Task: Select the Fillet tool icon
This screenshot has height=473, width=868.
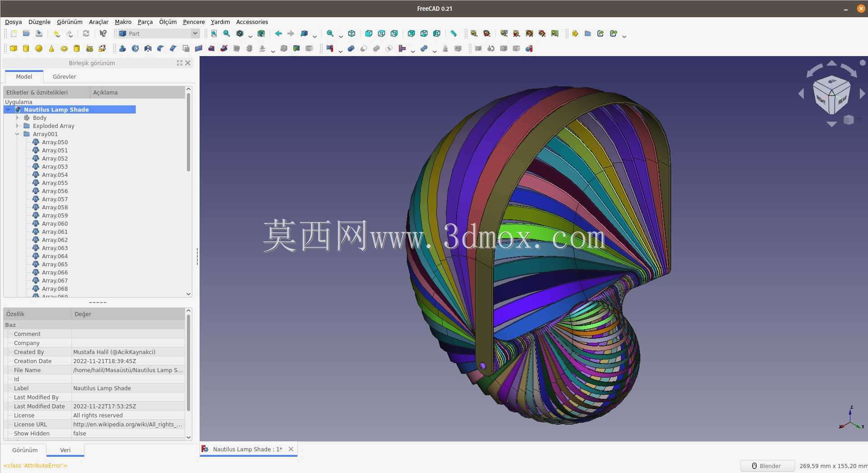Action: click(161, 48)
